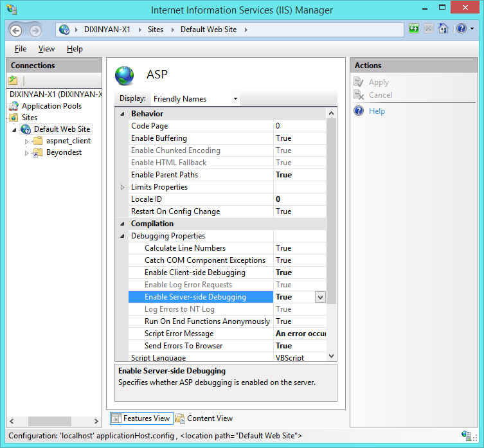This screenshot has width=484, height=448.
Task: Collapse the Behavior section
Action: click(x=122, y=114)
